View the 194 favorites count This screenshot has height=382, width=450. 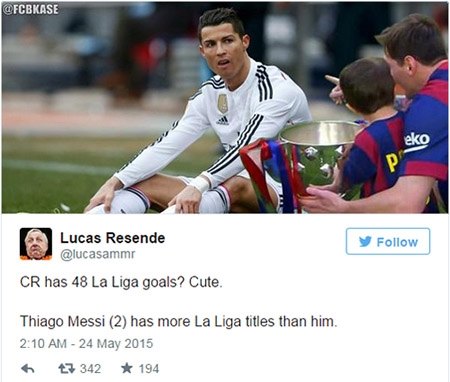149,369
